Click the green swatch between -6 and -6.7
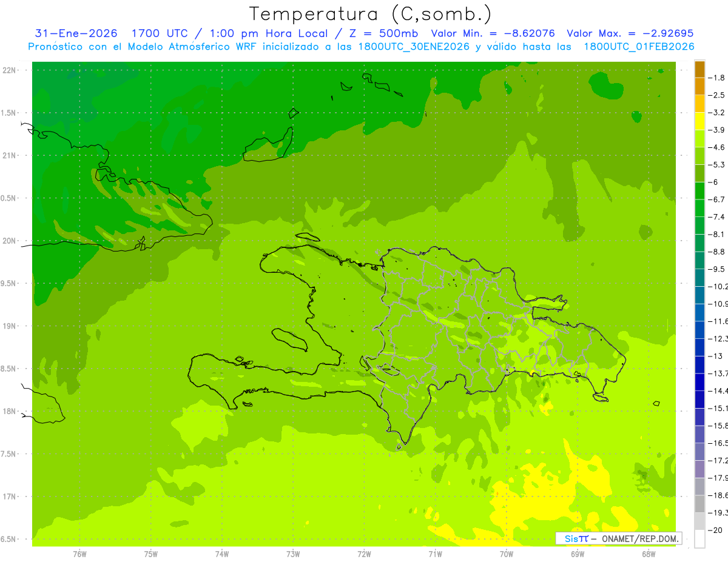 [699, 190]
